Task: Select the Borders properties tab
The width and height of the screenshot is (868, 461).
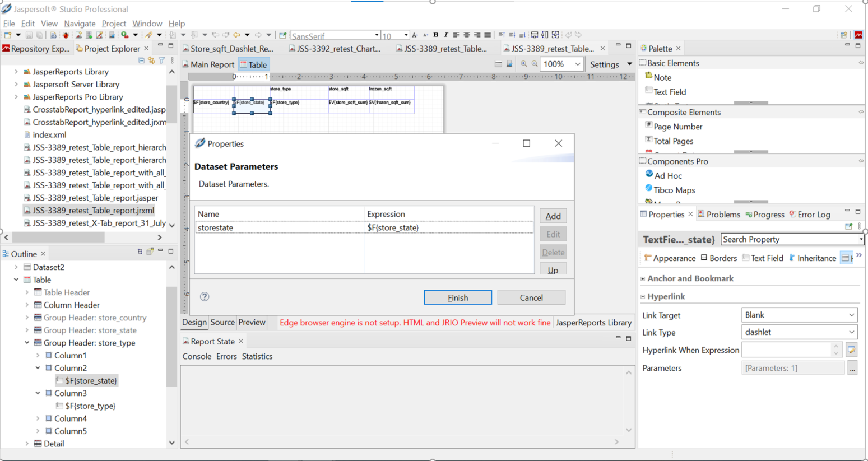Action: click(718, 258)
